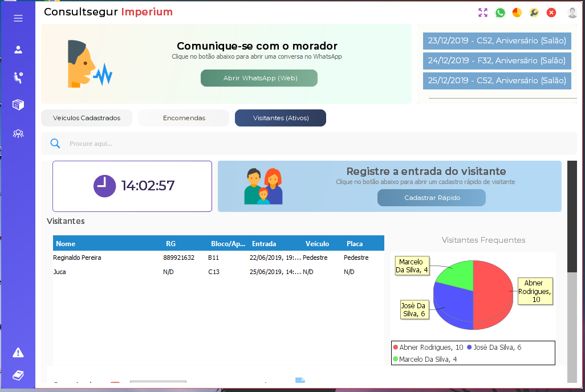Switch to the Encomendas tab
Viewport: 585px width, 392px height.
[184, 118]
